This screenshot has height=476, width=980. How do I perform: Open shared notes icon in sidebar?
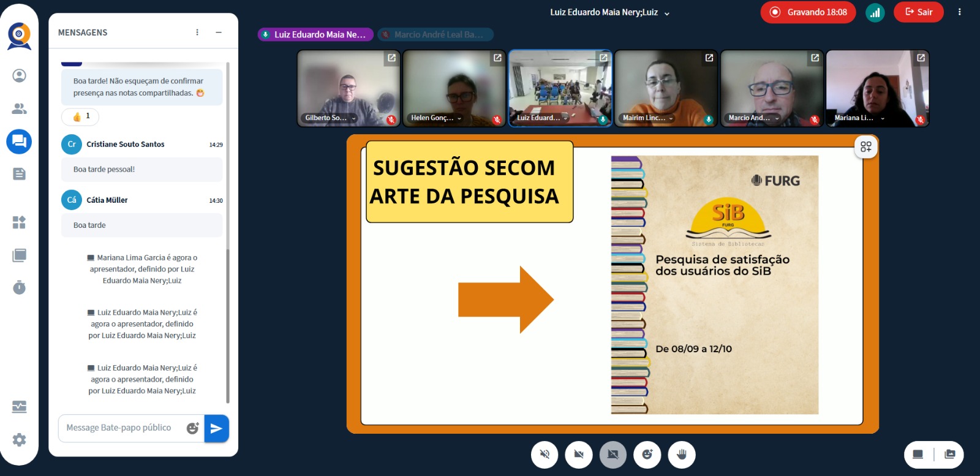click(19, 174)
